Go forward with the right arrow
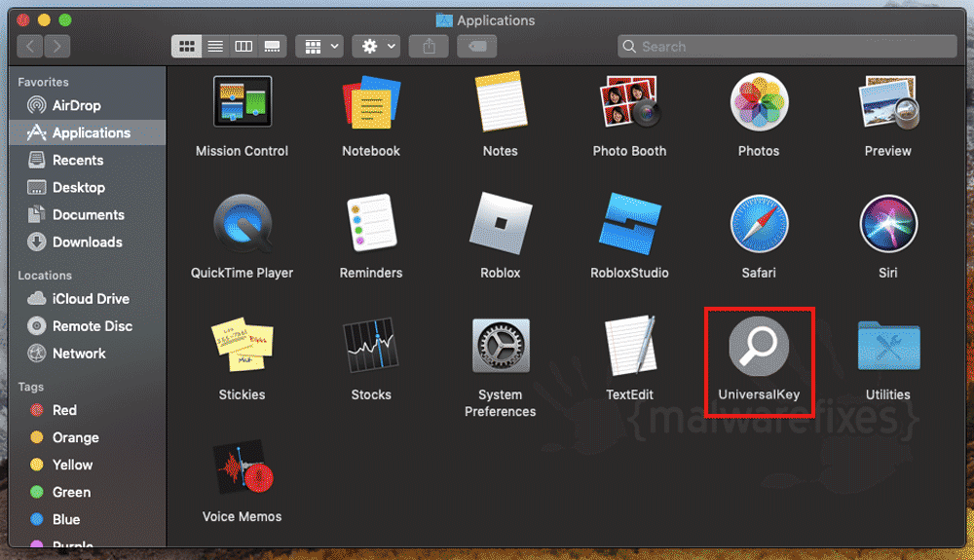The width and height of the screenshot is (974, 560). pyautogui.click(x=57, y=46)
